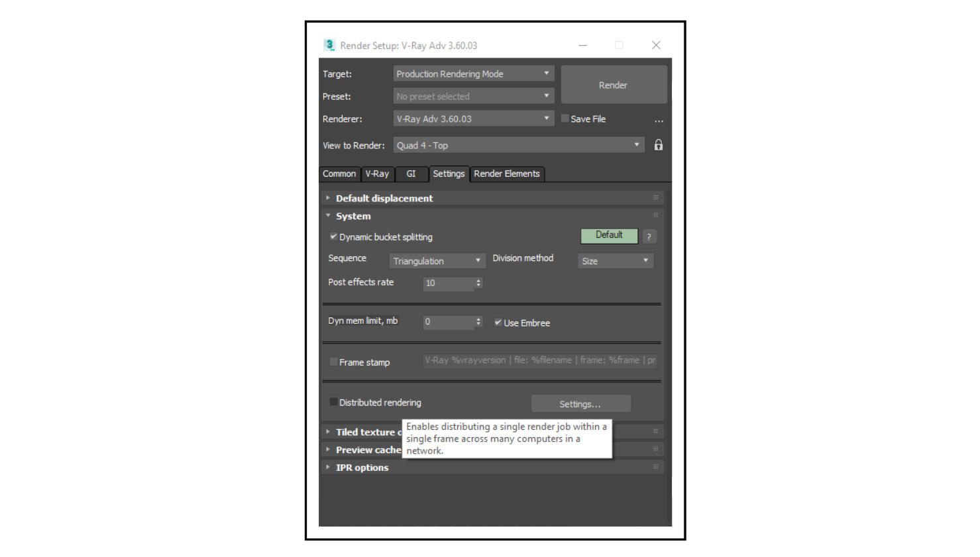Open the Division method Size dropdown

[x=616, y=261]
